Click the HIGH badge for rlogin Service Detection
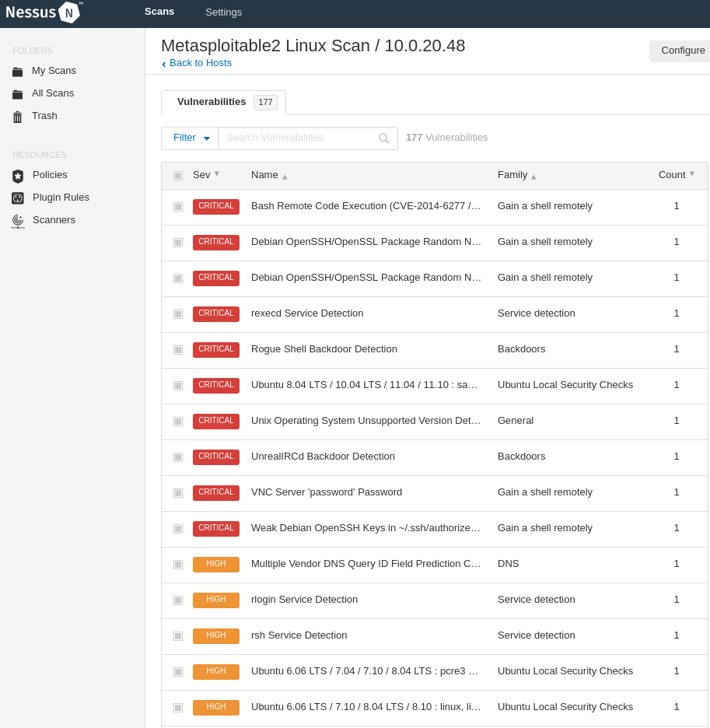Viewport: 710px width, 728px height. (216, 600)
